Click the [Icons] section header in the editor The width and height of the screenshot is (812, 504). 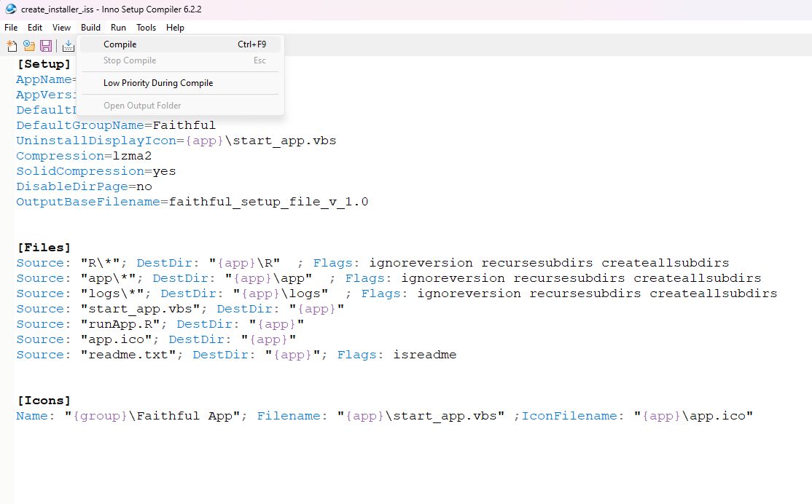coord(41,400)
